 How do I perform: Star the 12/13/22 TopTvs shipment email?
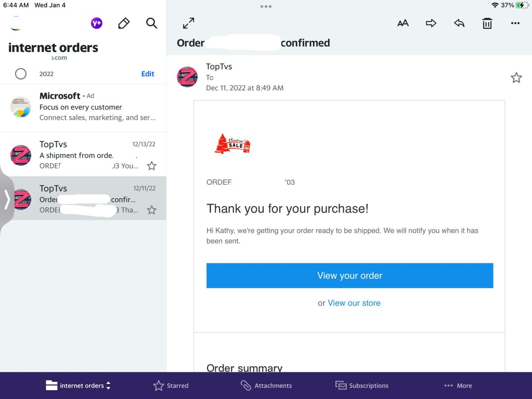[152, 166]
